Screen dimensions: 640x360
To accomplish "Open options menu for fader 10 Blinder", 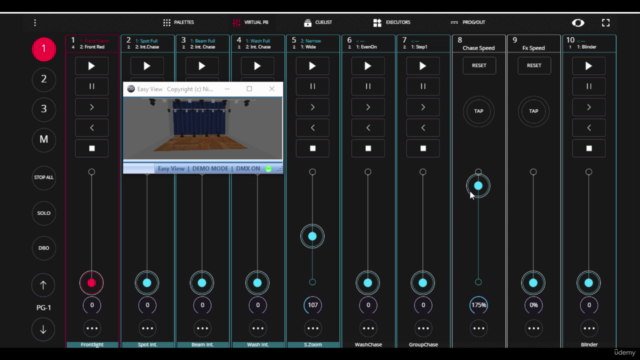I will click(589, 329).
